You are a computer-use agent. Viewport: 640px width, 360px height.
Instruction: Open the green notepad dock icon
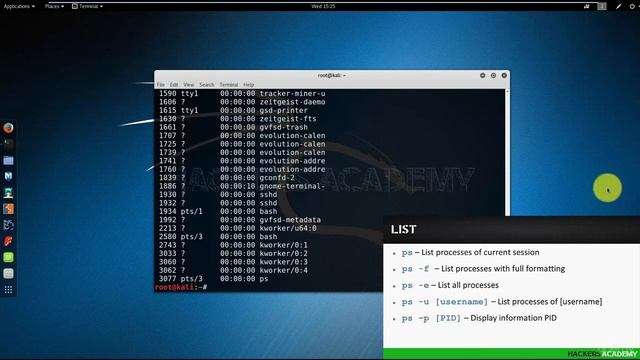pos(8,257)
